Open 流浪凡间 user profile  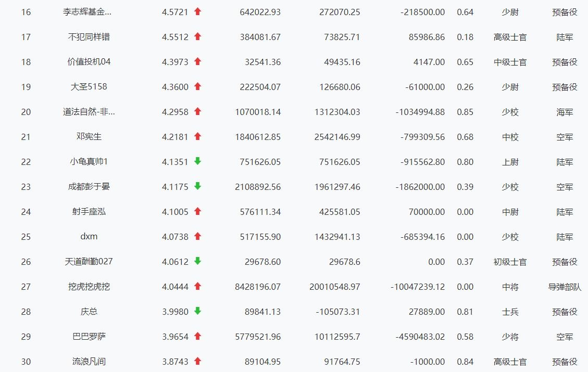point(89,362)
